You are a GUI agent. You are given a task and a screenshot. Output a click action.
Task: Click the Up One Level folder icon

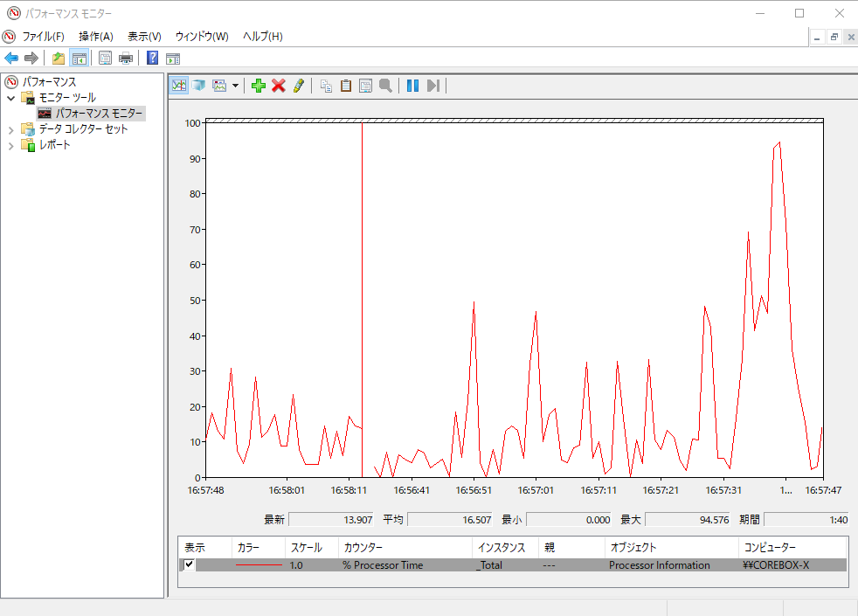[x=59, y=58]
